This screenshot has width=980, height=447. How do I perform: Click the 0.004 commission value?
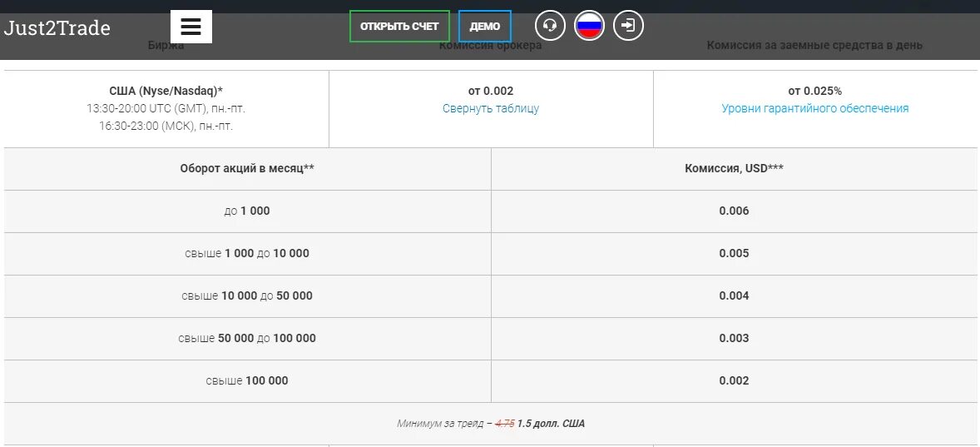(x=735, y=296)
